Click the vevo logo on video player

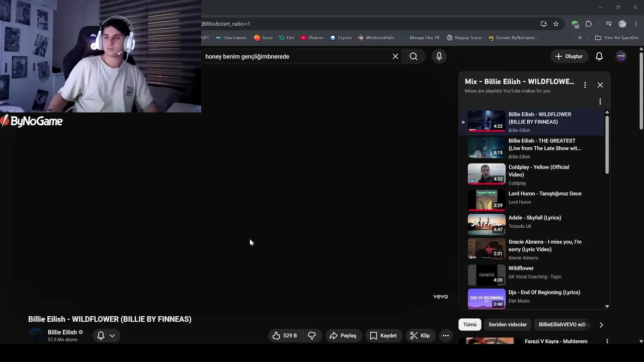(x=440, y=297)
